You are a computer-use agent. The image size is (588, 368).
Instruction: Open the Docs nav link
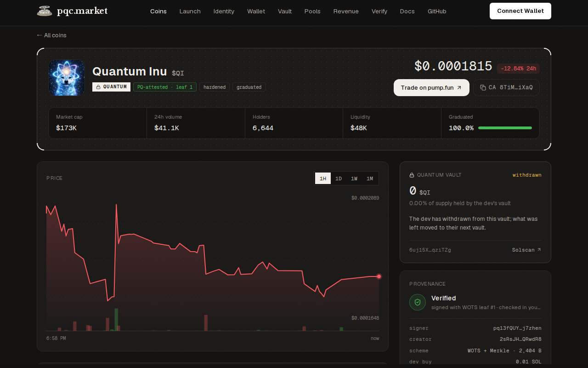pos(407,11)
